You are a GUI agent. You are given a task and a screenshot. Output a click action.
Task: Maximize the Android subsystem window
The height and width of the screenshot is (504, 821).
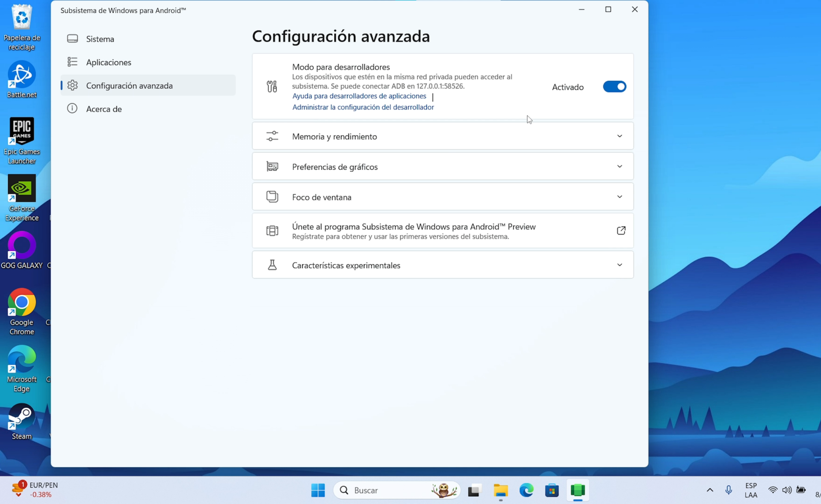pyautogui.click(x=608, y=9)
